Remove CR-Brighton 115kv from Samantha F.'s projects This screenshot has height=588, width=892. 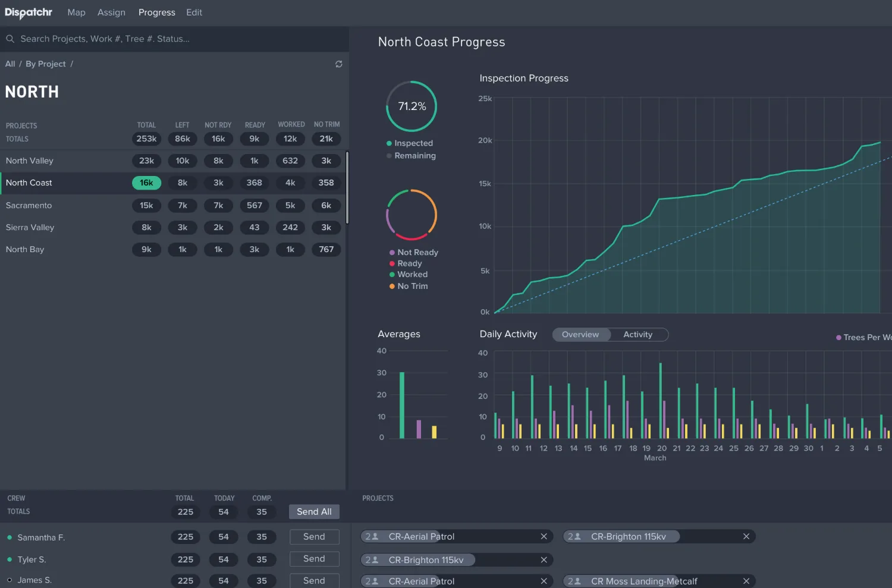tap(746, 536)
